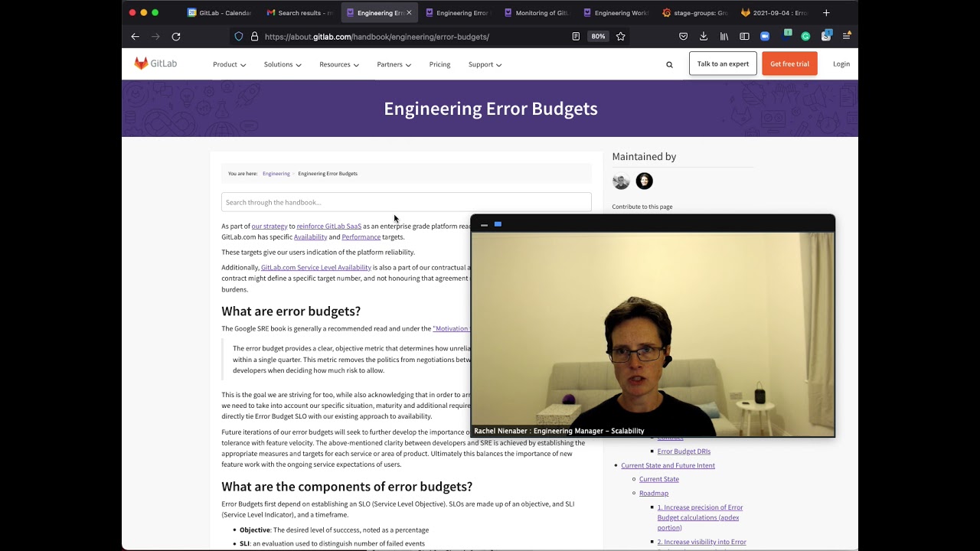
Task: Open the our strategy link
Action: (269, 227)
